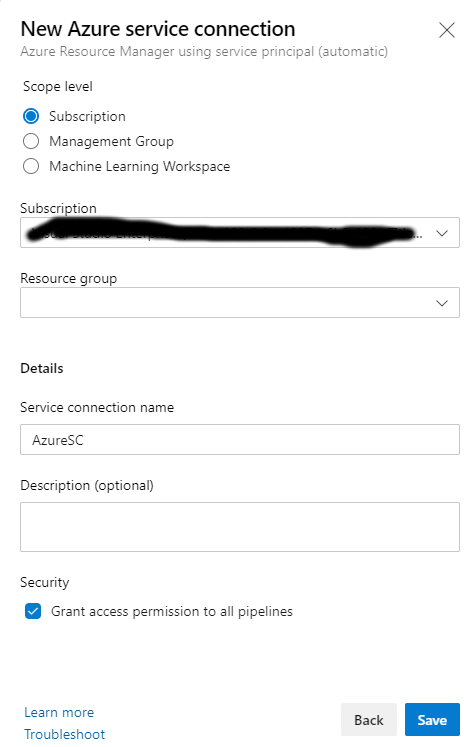
Task: Focus the Description (optional) text box
Action: (240, 527)
